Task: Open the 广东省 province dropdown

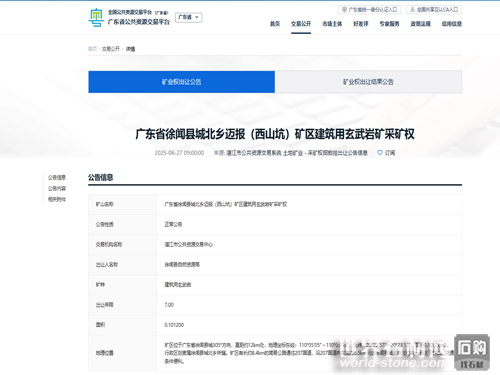Action: click(189, 17)
